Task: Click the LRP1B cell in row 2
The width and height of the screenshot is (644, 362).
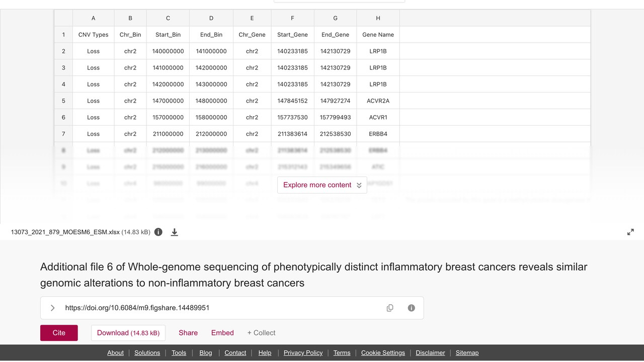Action: [x=378, y=51]
